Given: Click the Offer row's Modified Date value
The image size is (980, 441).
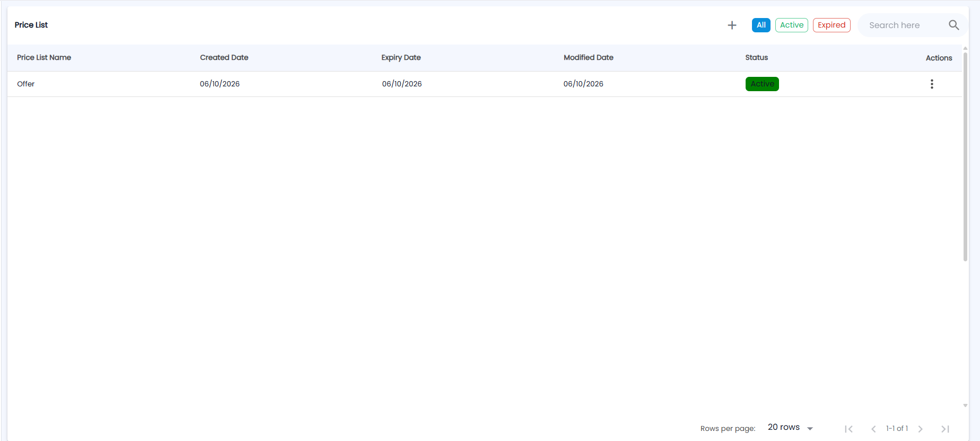Looking at the screenshot, I should click(583, 84).
